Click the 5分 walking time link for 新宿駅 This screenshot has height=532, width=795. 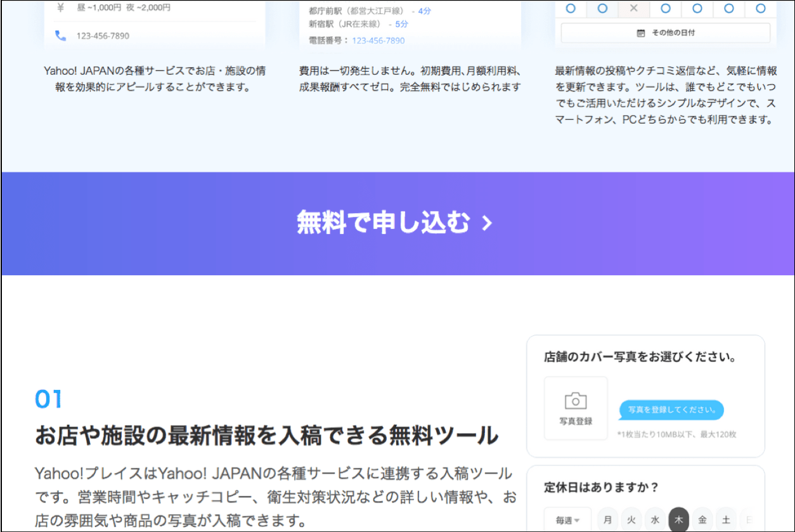coord(401,24)
